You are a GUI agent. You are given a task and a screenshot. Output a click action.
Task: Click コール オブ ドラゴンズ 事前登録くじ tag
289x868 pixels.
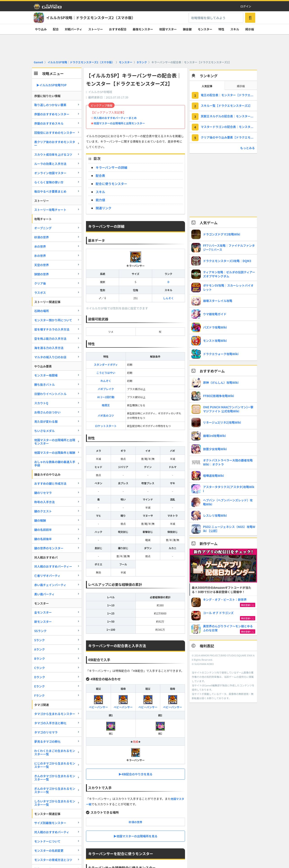coord(247,618)
